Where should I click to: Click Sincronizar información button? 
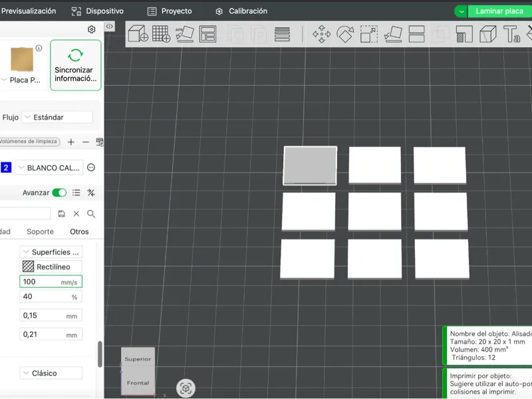point(76,65)
